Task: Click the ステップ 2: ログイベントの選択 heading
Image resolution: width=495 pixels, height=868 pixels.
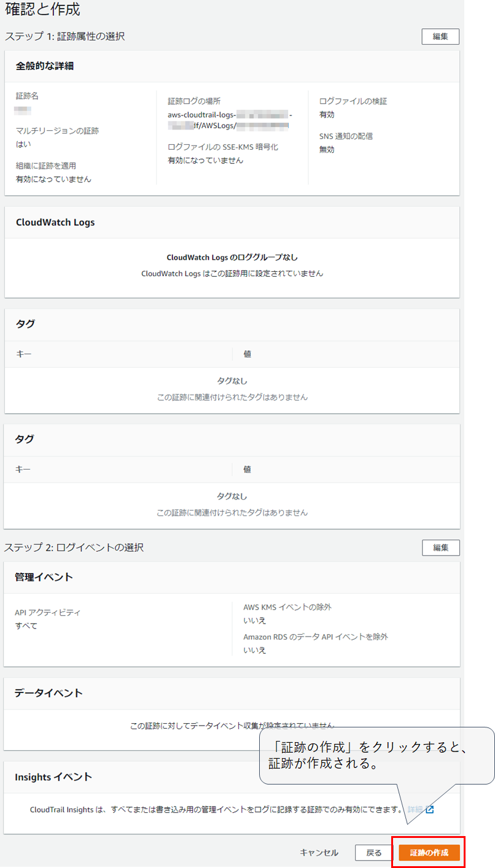Action: coord(74,547)
